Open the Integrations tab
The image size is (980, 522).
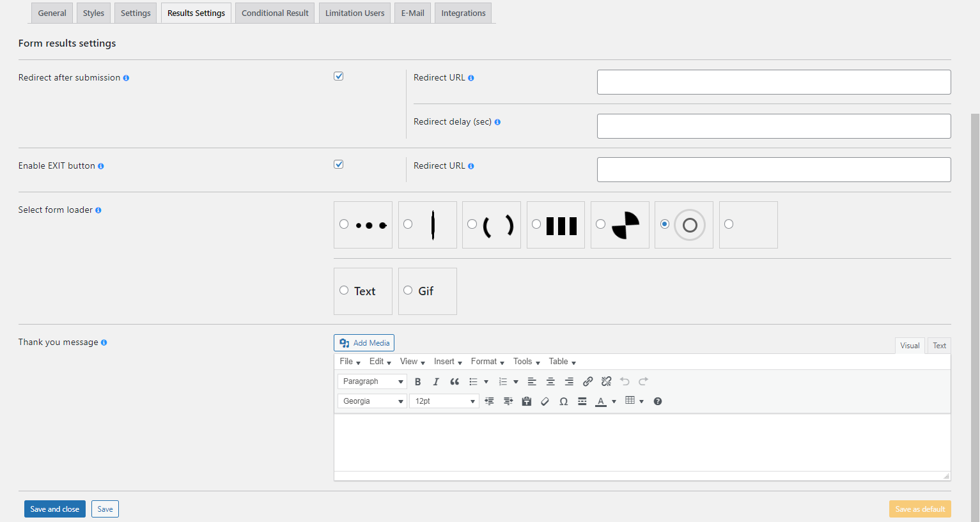click(463, 13)
